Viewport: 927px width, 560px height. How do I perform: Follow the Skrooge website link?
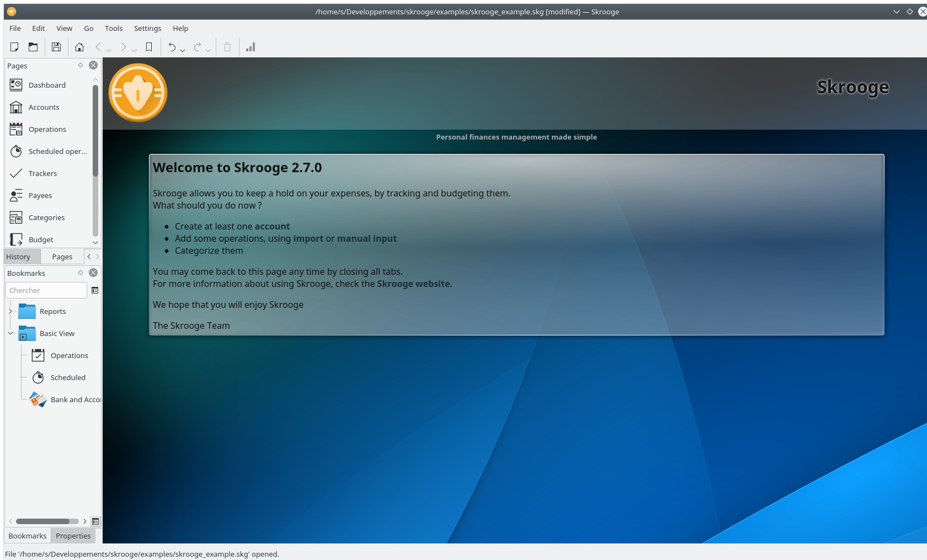[x=413, y=284]
